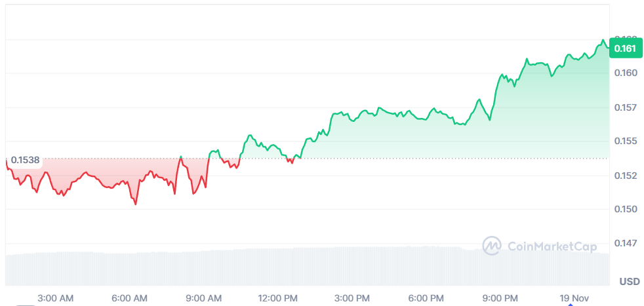This screenshot has height=306, width=644.
Task: Click the 0.1538 opening price label
Action: (26, 159)
